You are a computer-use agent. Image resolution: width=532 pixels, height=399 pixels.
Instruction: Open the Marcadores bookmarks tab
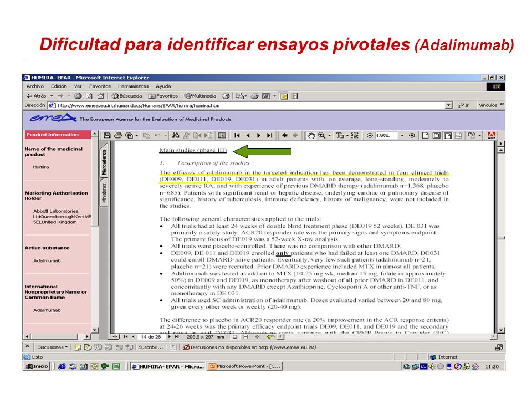[x=104, y=161]
